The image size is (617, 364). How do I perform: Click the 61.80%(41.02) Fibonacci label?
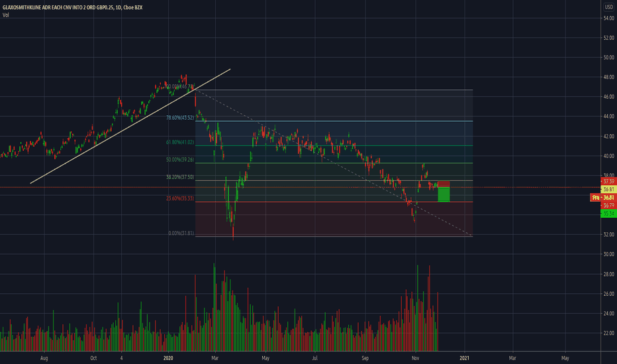[x=180, y=142]
